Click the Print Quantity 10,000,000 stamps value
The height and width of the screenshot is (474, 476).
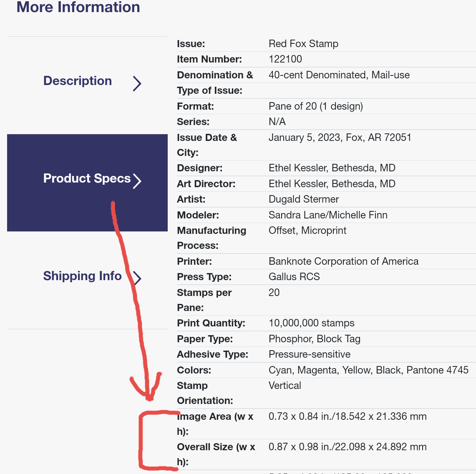point(312,323)
